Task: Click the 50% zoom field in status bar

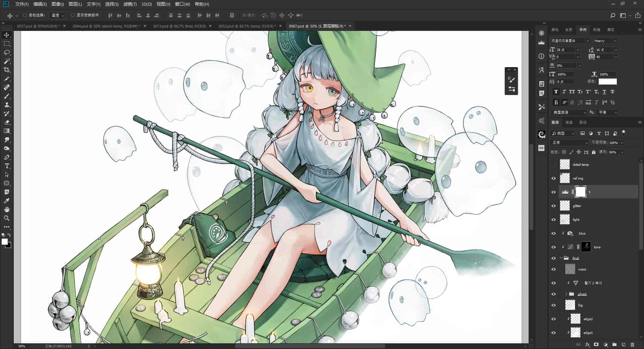Action: pyautogui.click(x=22, y=346)
